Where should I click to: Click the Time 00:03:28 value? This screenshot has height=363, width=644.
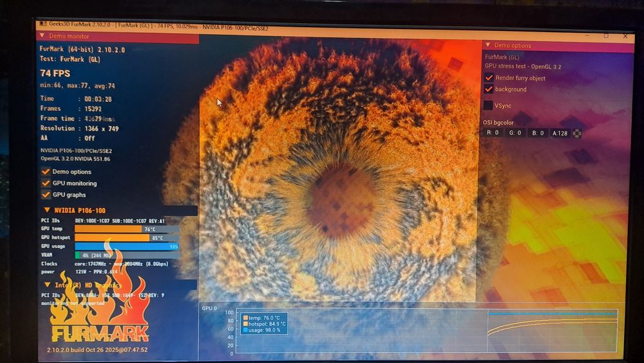(x=98, y=99)
